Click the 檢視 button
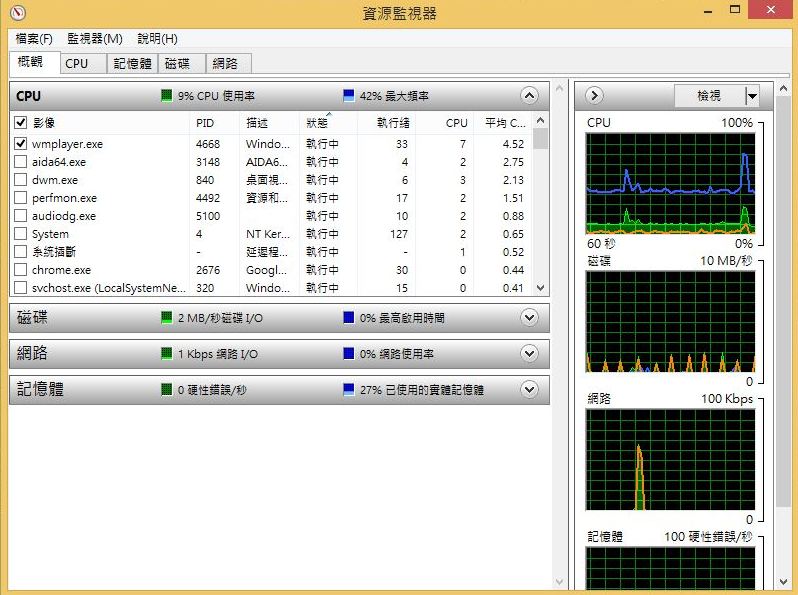The height and width of the screenshot is (595, 798). point(710,96)
